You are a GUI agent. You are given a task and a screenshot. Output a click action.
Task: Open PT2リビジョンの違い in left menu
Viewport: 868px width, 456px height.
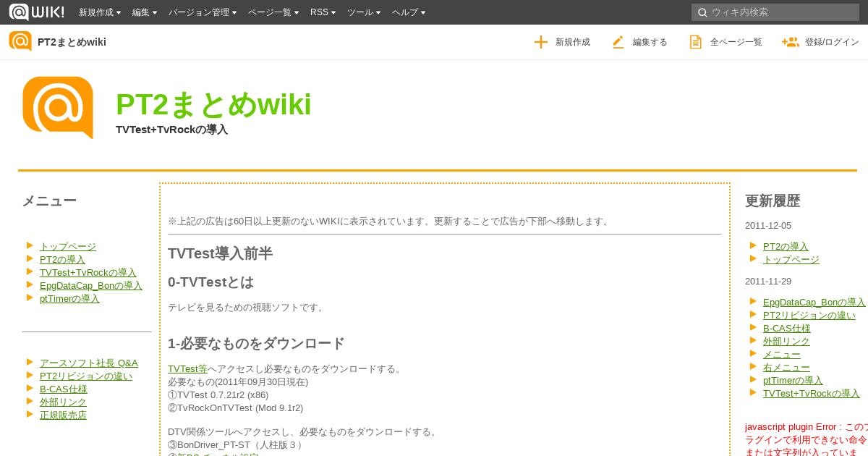click(x=86, y=376)
